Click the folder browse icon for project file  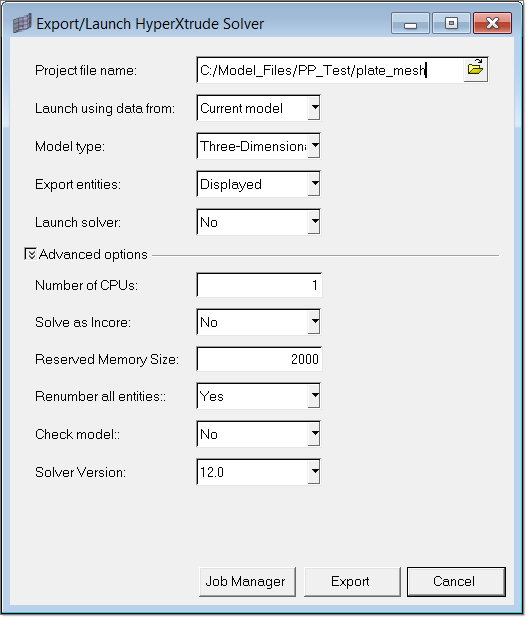point(475,70)
